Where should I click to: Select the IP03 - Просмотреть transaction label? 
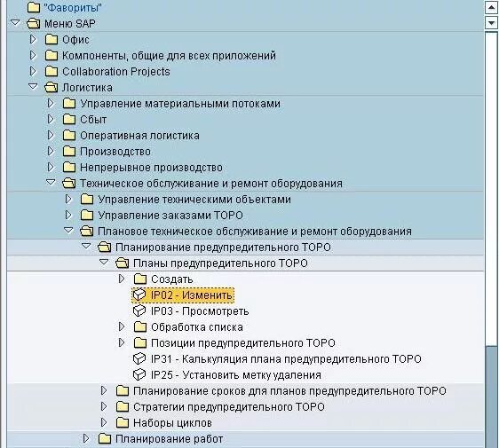tap(200, 311)
